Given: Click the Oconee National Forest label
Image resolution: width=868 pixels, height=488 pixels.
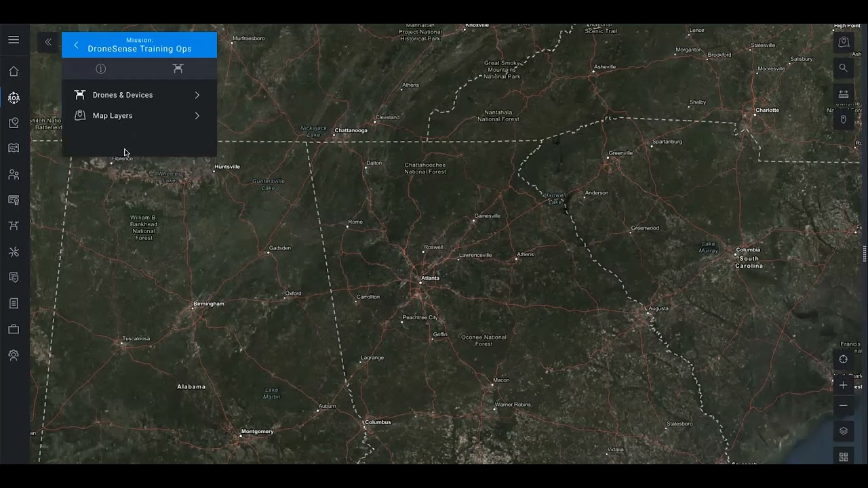Looking at the screenshot, I should pos(484,340).
